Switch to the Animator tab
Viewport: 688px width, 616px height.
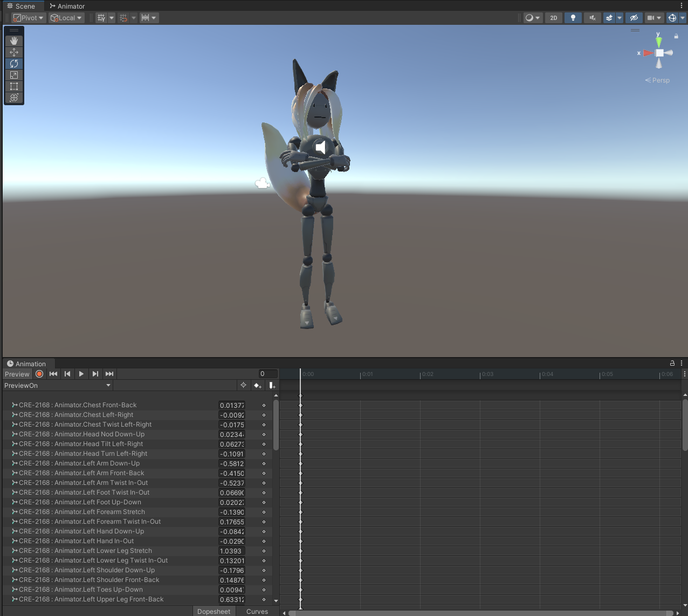coord(67,6)
